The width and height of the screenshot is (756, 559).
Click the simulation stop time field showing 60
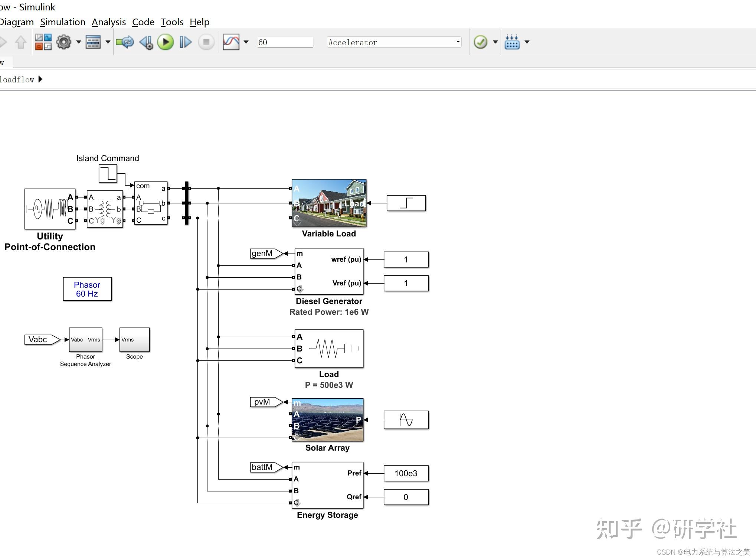[285, 42]
